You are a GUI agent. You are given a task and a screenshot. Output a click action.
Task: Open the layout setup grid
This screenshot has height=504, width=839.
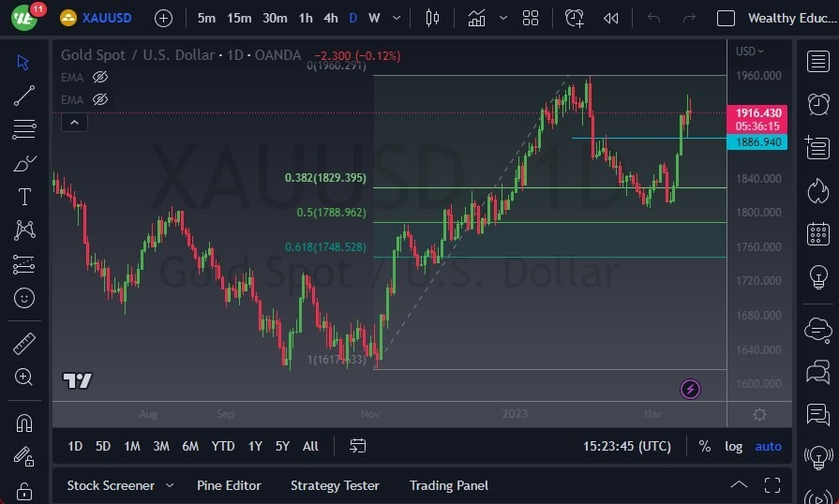coord(531,18)
